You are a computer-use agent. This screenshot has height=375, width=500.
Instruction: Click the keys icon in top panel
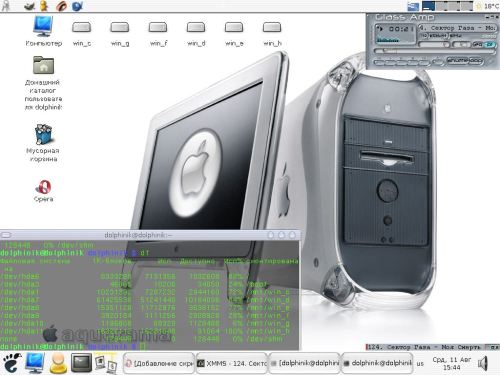(5, 6)
